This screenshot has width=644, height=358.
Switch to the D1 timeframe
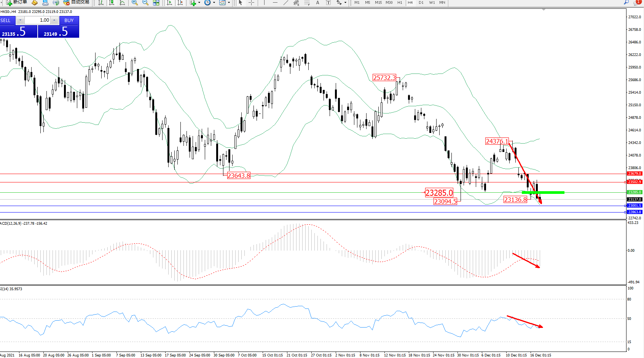[x=421, y=3]
